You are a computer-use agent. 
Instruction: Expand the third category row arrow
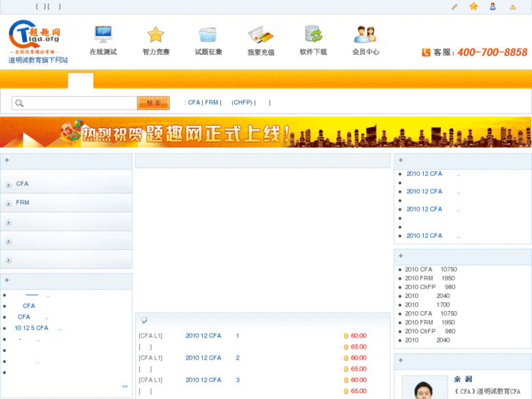pos(9,223)
